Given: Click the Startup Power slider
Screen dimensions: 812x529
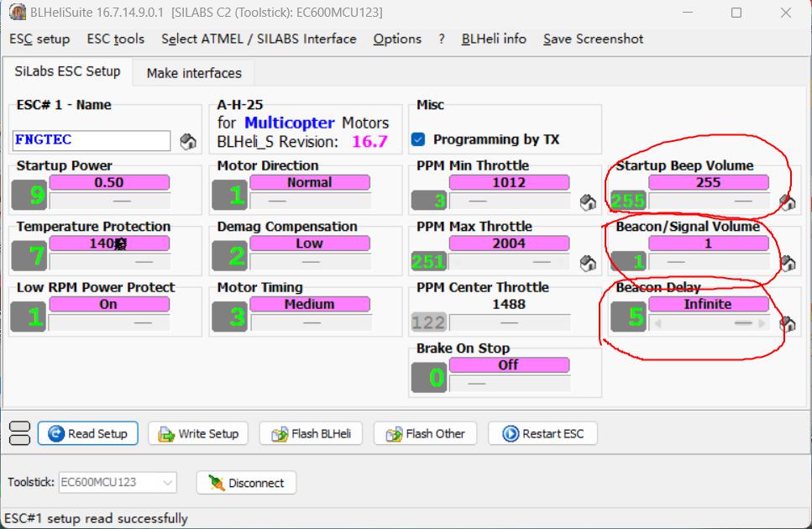Looking at the screenshot, I should point(110,201).
